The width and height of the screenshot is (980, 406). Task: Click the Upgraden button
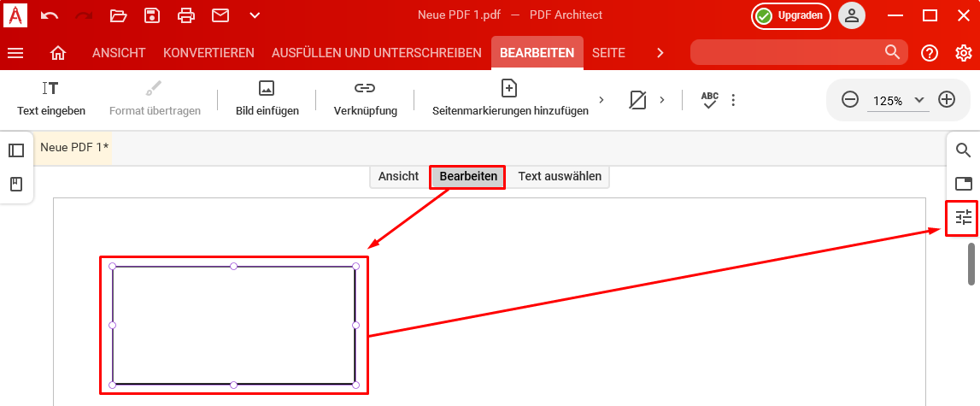coord(790,15)
